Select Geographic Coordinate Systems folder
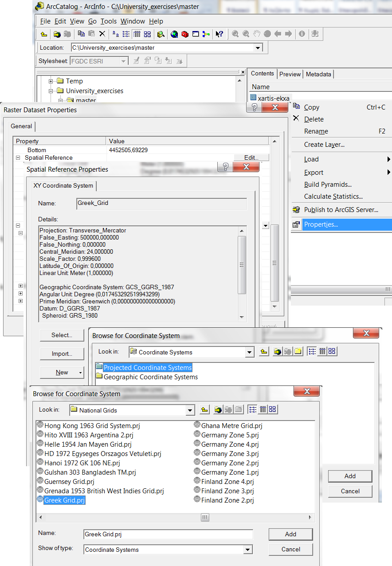392x566 pixels. pyautogui.click(x=147, y=377)
